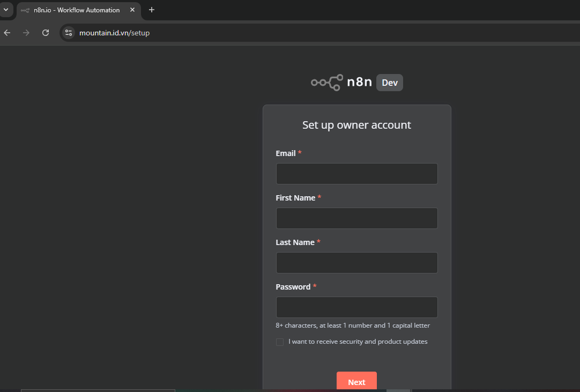Select the n8n.io - Workflow Automation tab
The image size is (580, 392).
click(x=78, y=10)
